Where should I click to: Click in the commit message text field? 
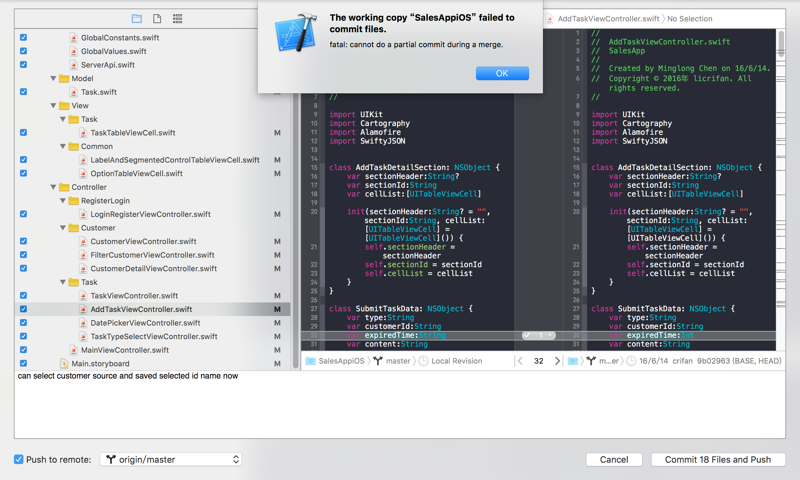pos(399,405)
